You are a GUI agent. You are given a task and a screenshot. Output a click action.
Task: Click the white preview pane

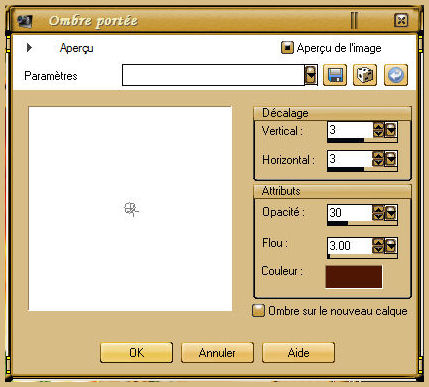click(x=130, y=209)
